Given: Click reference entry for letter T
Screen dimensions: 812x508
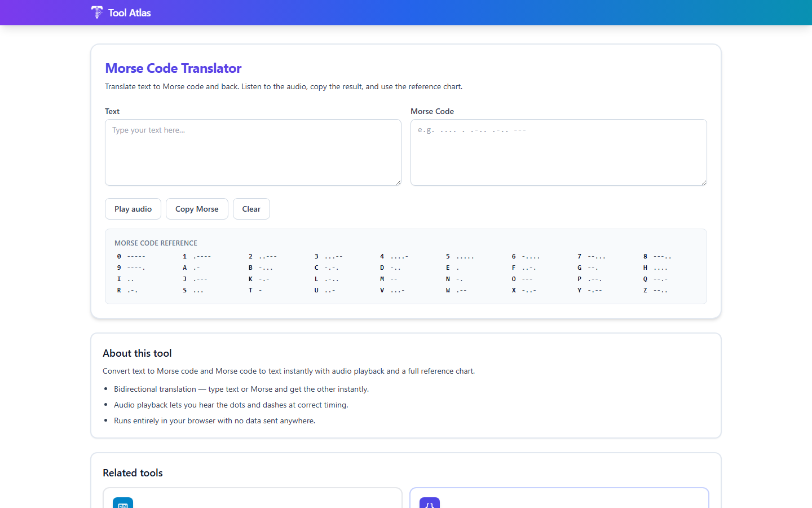Looking at the screenshot, I should coord(255,290).
